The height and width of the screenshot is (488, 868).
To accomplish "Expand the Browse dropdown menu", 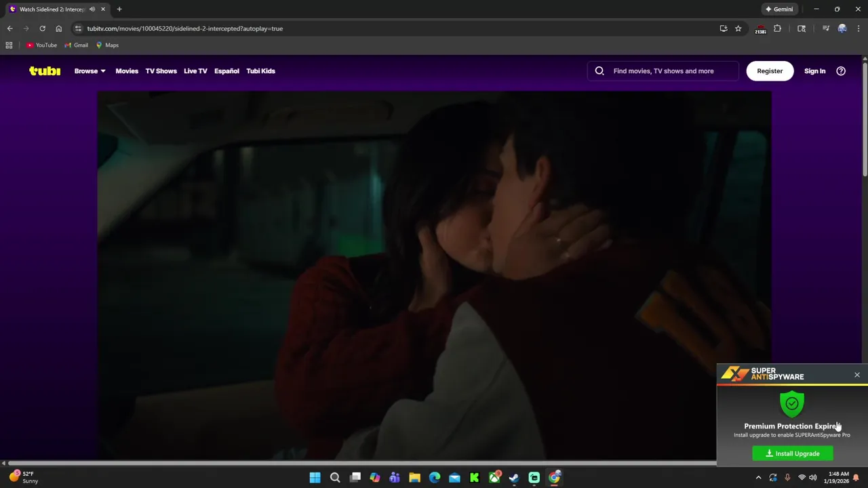I will pos(90,70).
